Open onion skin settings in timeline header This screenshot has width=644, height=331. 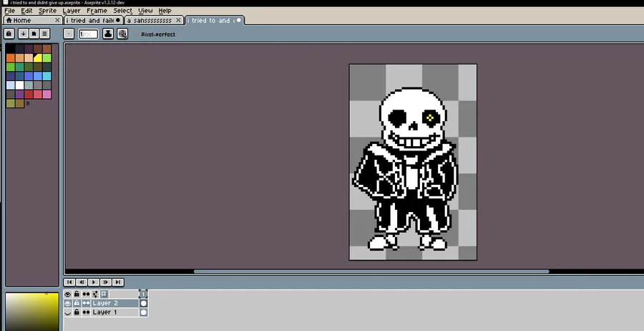(x=95, y=294)
